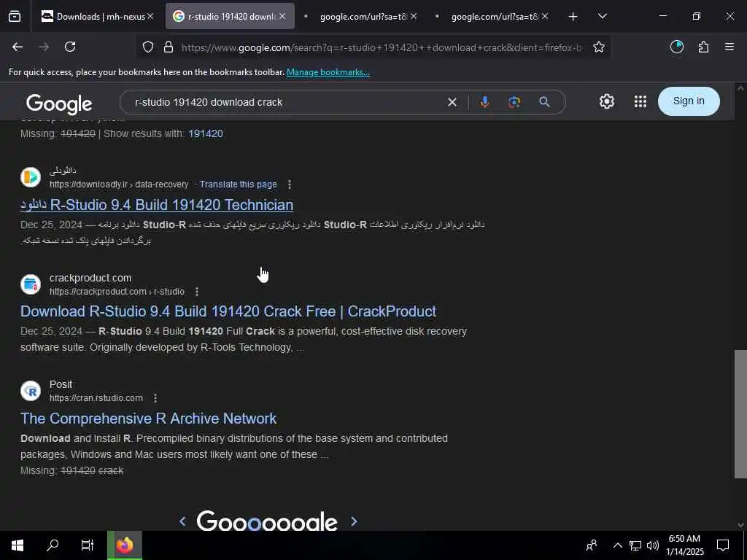
Task: Open tracking protection shield icon
Action: [x=148, y=47]
